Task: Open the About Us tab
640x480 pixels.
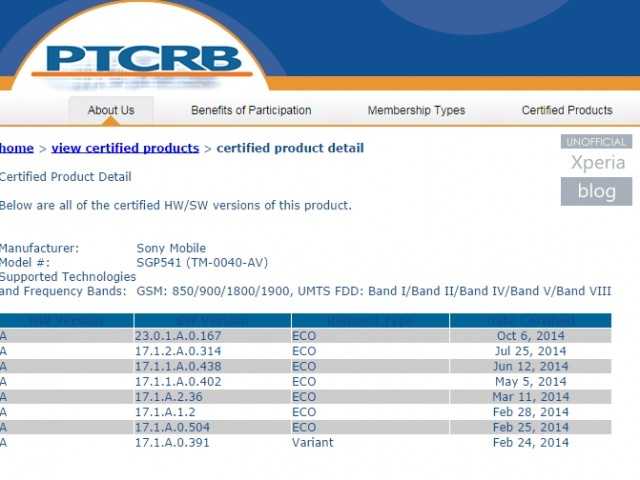Action: [111, 110]
